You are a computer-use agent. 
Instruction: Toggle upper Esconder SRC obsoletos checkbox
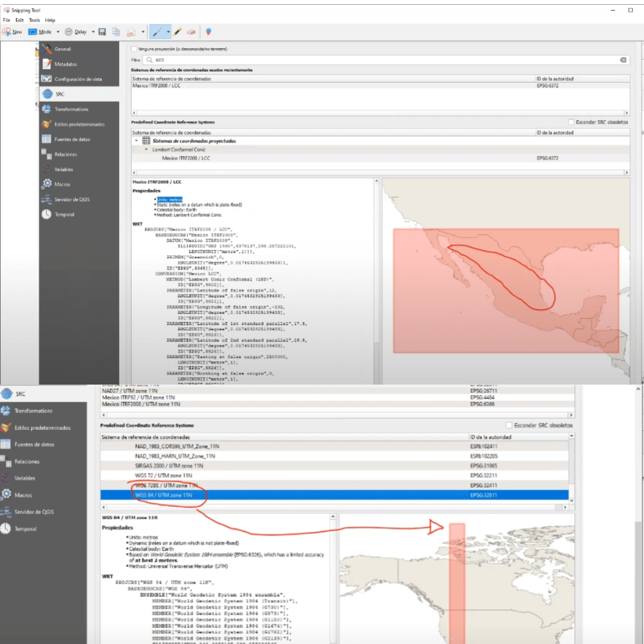tap(571, 122)
